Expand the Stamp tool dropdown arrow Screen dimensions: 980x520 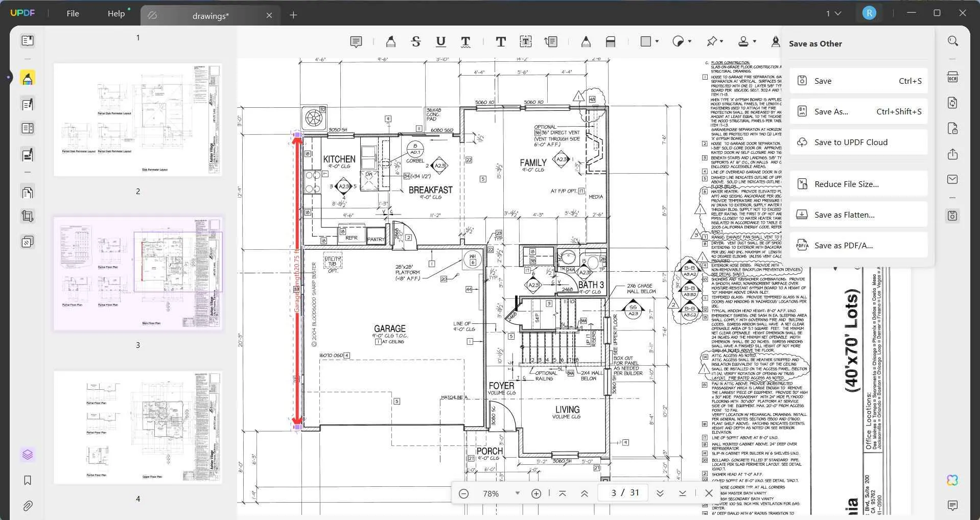click(754, 42)
